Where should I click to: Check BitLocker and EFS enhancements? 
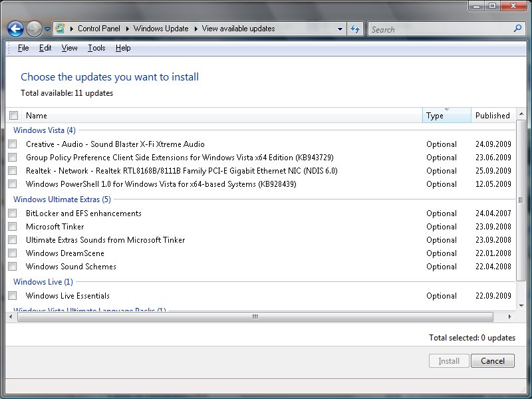(13, 213)
